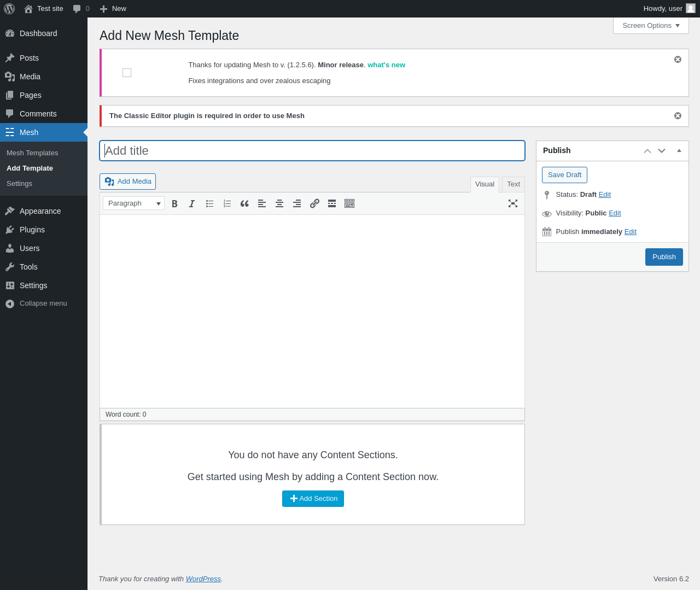Open the sidebar Settings with sliders icon

tap(44, 285)
